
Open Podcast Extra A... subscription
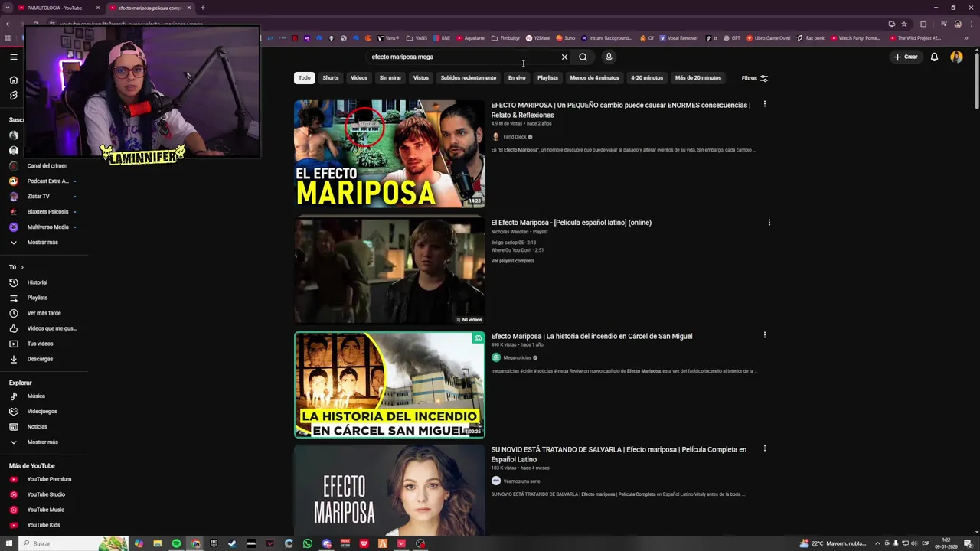[47, 181]
